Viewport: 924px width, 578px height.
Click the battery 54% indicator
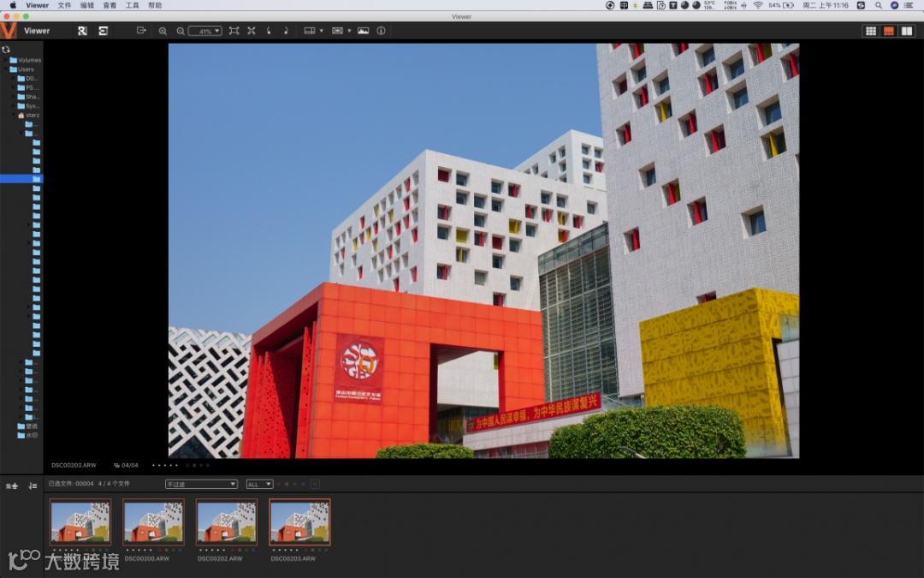[x=781, y=5]
